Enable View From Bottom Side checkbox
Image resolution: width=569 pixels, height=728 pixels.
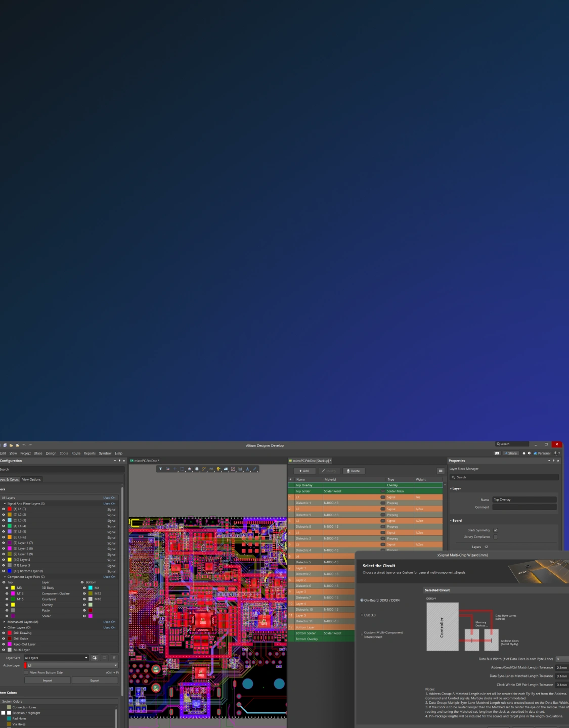pyautogui.click(x=26, y=672)
